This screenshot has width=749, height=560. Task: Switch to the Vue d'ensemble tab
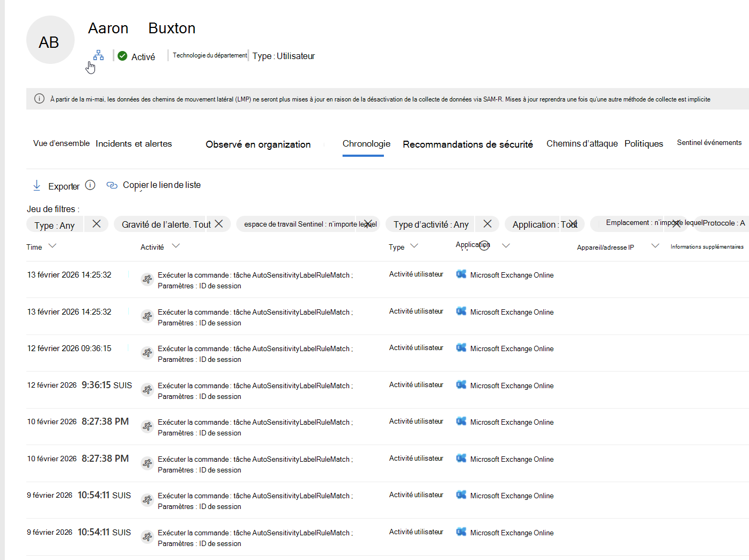[x=61, y=143]
